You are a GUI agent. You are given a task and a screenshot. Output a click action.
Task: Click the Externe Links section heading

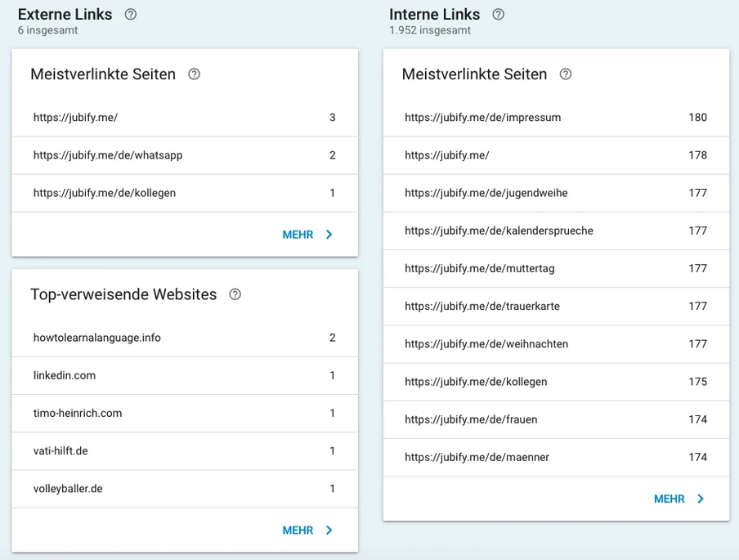click(x=65, y=14)
